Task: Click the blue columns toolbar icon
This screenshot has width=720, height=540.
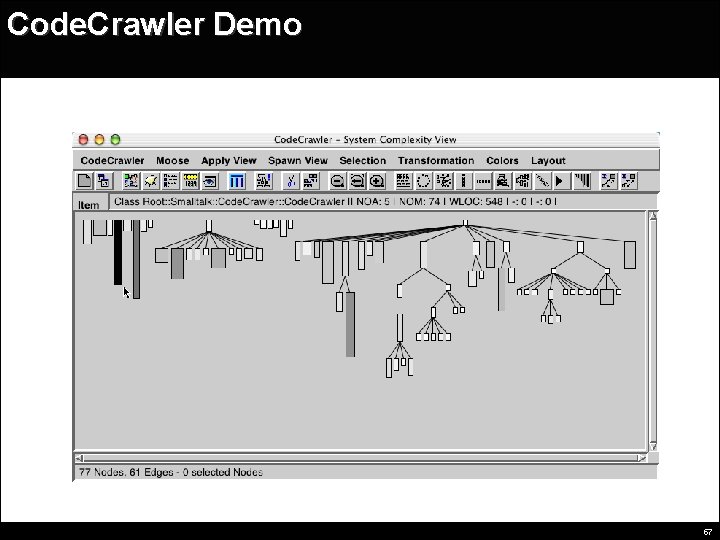Action: pyautogui.click(x=236, y=181)
